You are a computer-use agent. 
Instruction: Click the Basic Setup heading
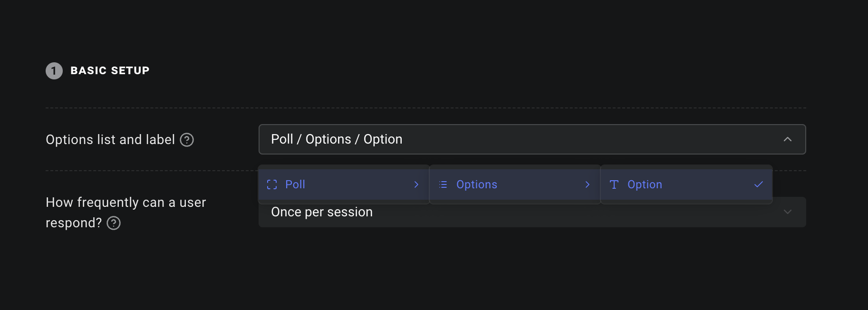tap(110, 70)
